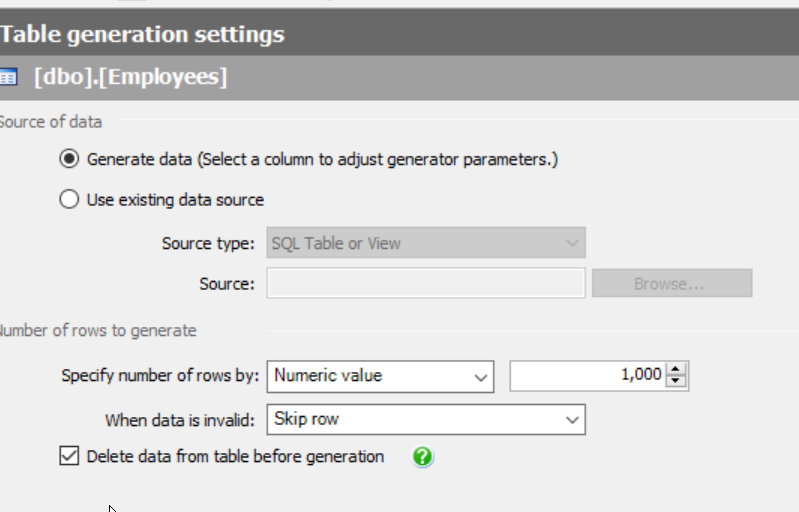
Task: Toggle Delete data from table before generation
Action: [x=69, y=456]
